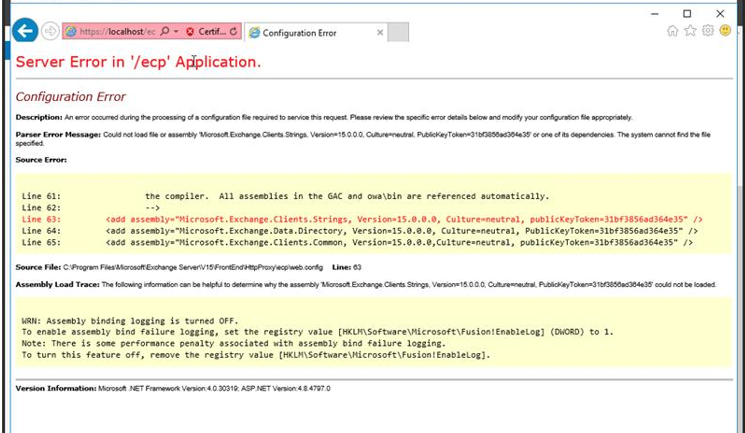Screen dimensions: 745x433
Task: Click the "Server Error in '/ecp' Application." heading
Action: click(x=138, y=62)
